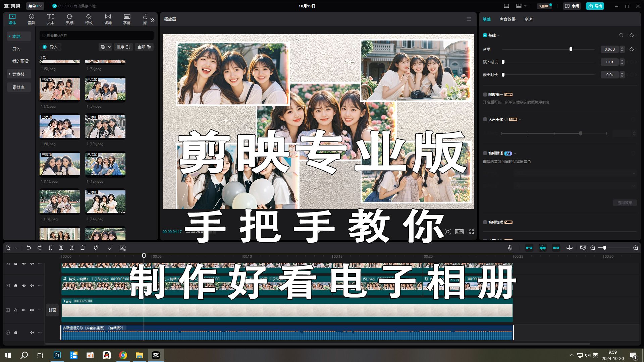Open the smart cut tool icon
Viewport: 644px width, 362px height.
pyautogui.click(x=123, y=248)
